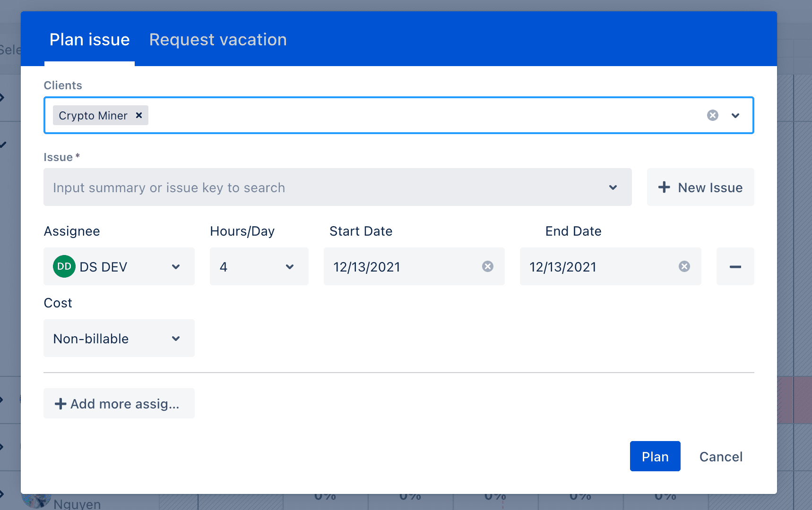
Task: Clear the Start Date field
Action: [488, 266]
